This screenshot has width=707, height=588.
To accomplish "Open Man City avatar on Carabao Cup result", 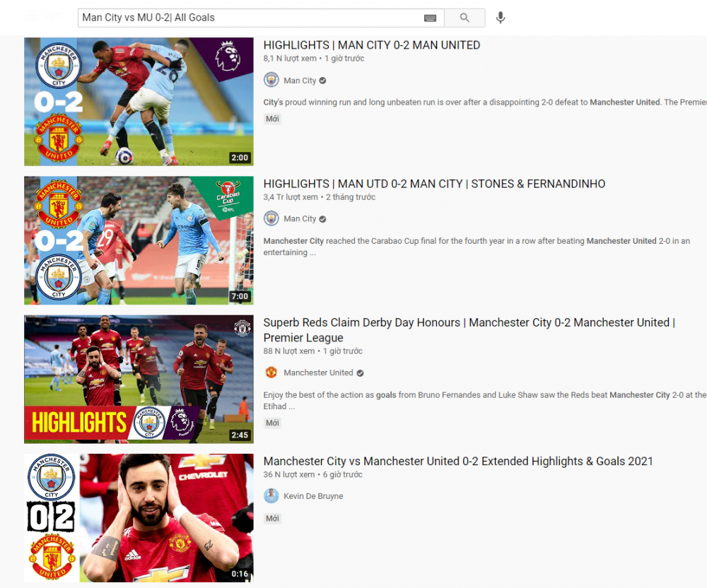I will click(x=271, y=218).
